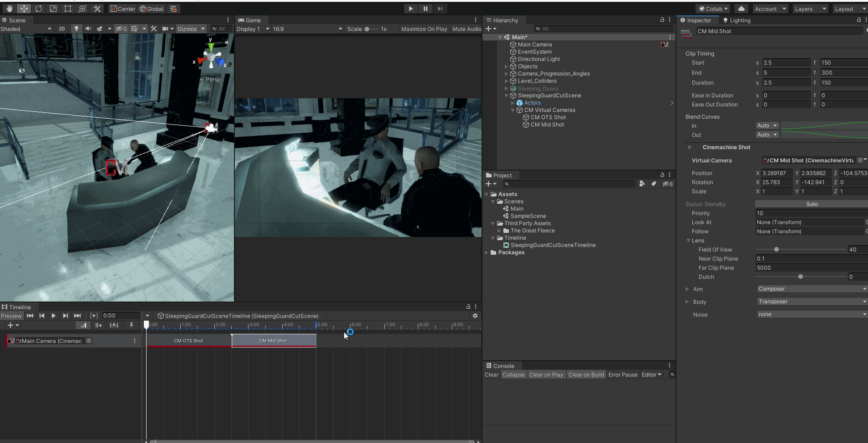Select the CM OTS Shot timeline clip
Viewport: 868px width, 443px height.
(x=188, y=341)
